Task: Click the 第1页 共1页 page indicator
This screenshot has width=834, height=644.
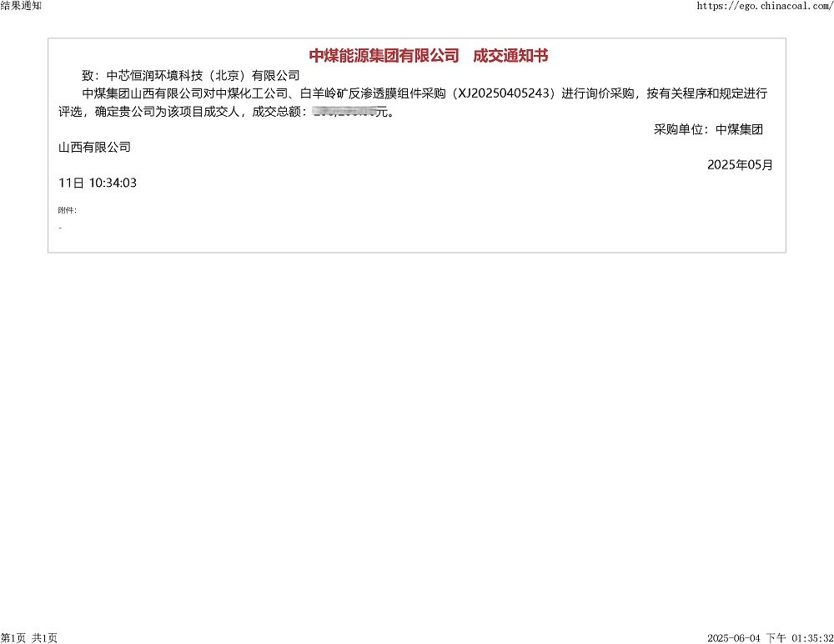Action: tap(29, 638)
